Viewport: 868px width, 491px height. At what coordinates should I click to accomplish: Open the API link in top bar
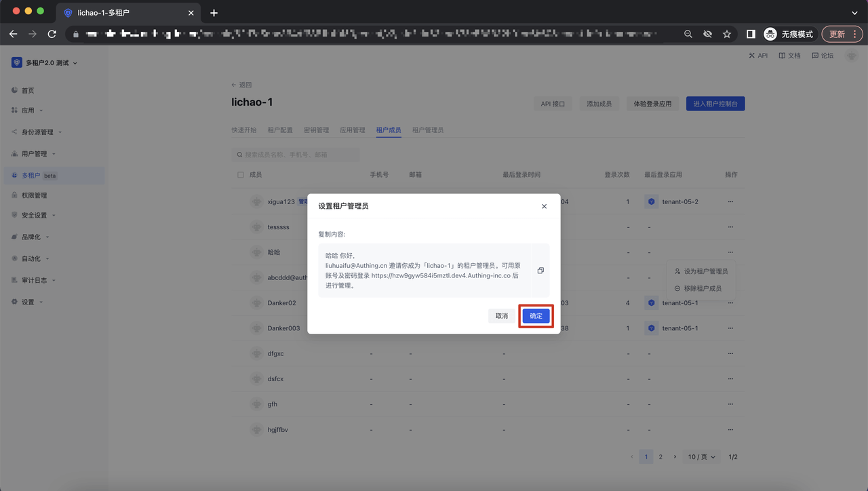click(x=758, y=56)
